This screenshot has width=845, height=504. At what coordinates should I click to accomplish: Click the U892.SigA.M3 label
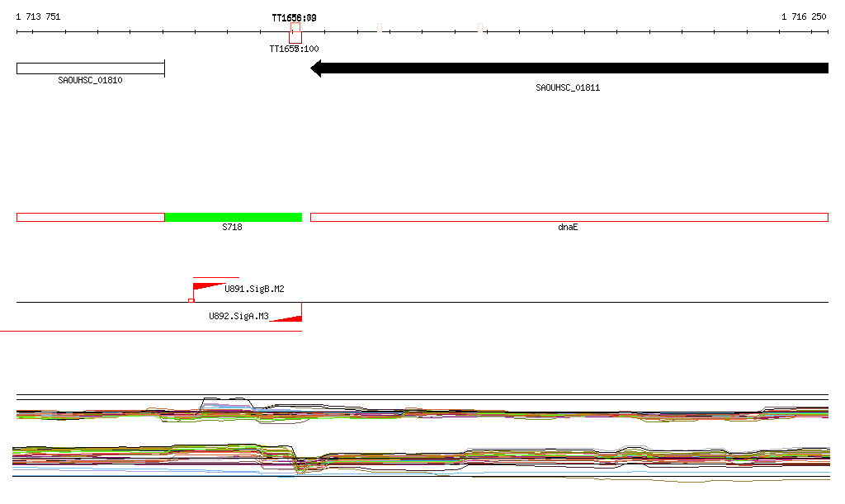pos(238,316)
